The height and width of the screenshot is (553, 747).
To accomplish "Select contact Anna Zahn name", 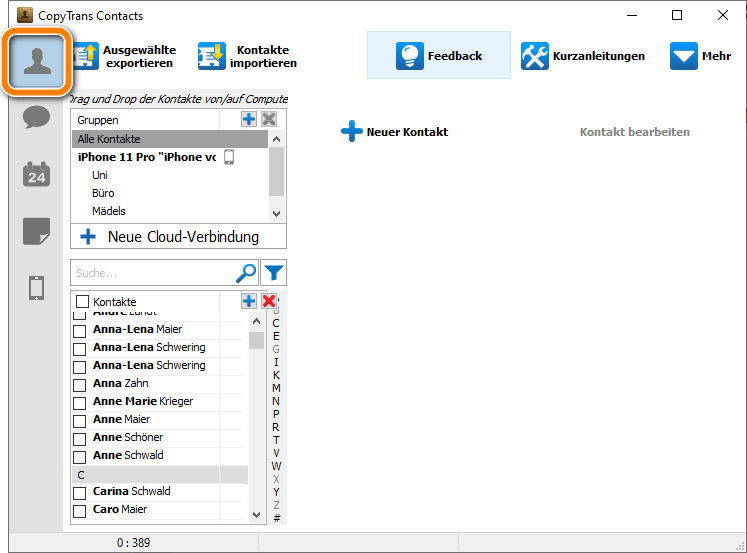I will (121, 383).
